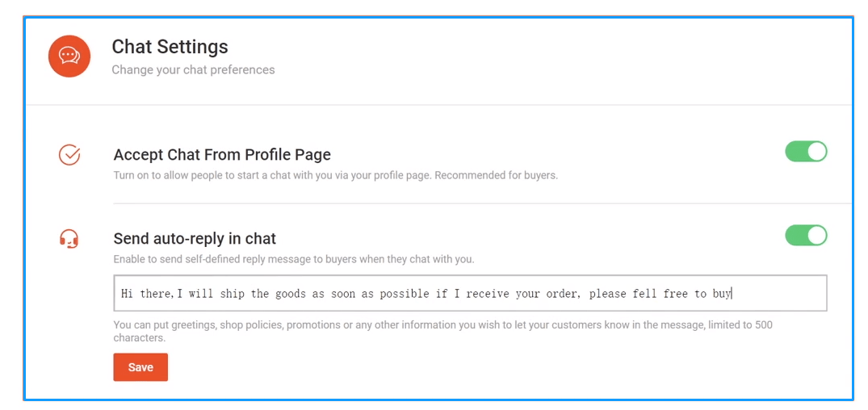Select the "Accept Chat From Profile Page" label
This screenshot has height=410, width=868.
[x=222, y=155]
